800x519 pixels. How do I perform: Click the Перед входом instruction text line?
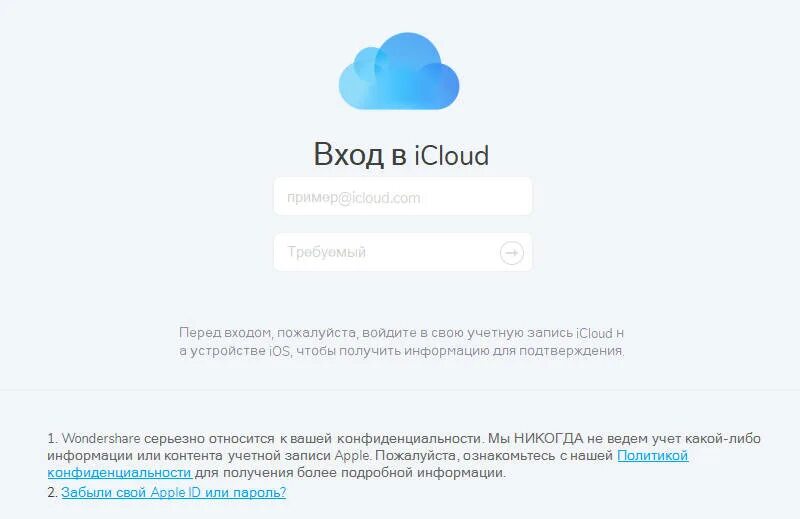click(401, 333)
